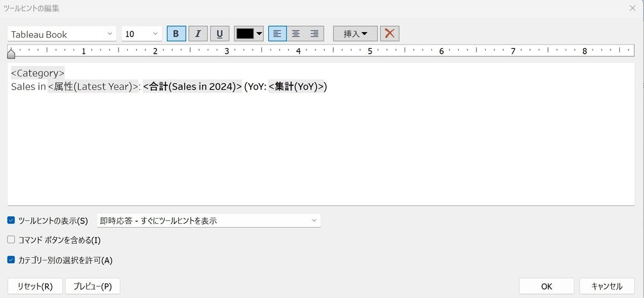Check コマンド ボタンを含める checkbox

[11, 240]
